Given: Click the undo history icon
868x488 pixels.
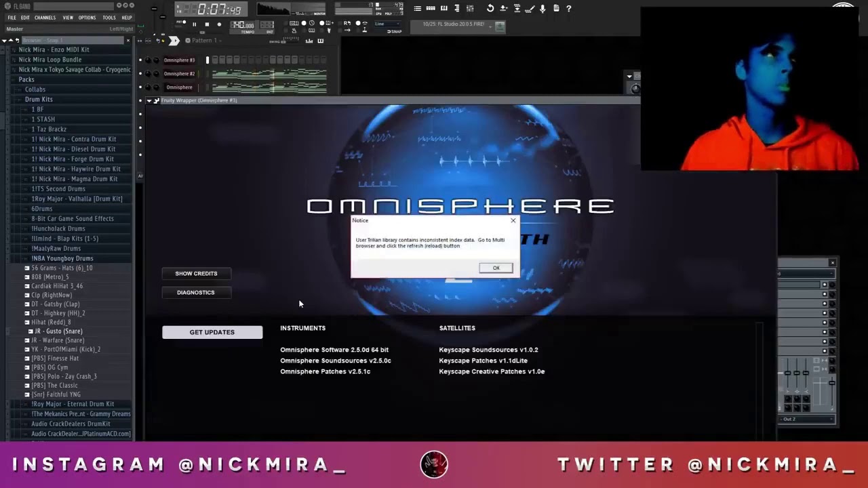Looking at the screenshot, I should (490, 8).
